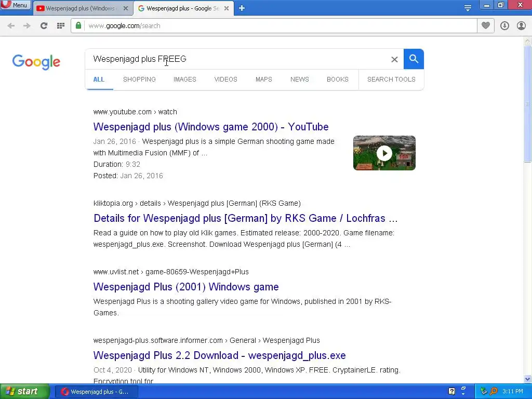Image resolution: width=532 pixels, height=399 pixels.
Task: Open Wespenjagd Plus (2001) Windows game result
Action: coord(186,287)
